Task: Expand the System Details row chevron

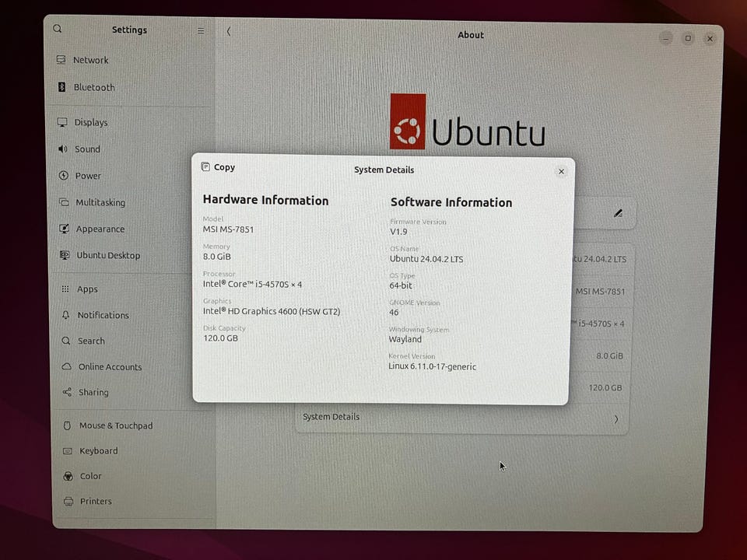Action: point(616,419)
